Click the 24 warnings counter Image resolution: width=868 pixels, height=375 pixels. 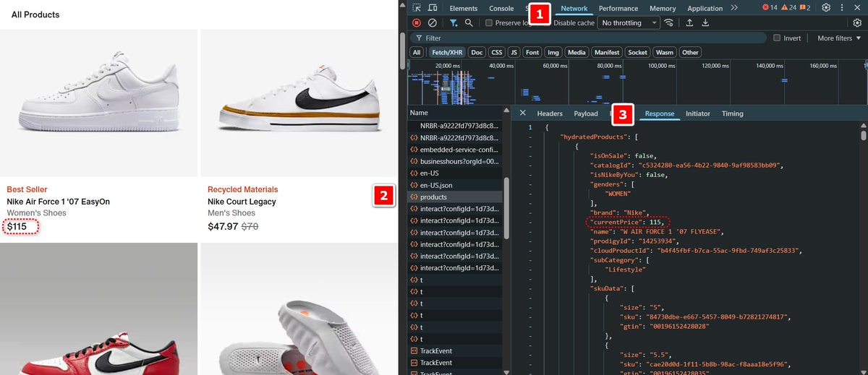(788, 8)
